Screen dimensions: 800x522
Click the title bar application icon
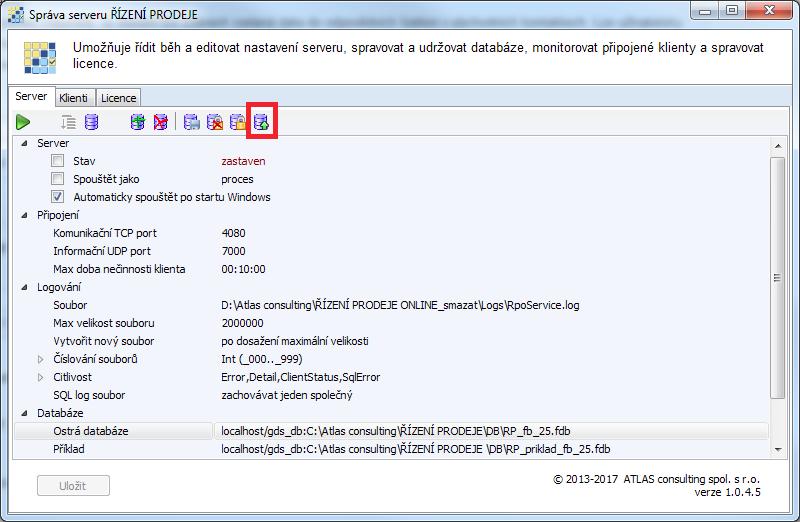16,14
